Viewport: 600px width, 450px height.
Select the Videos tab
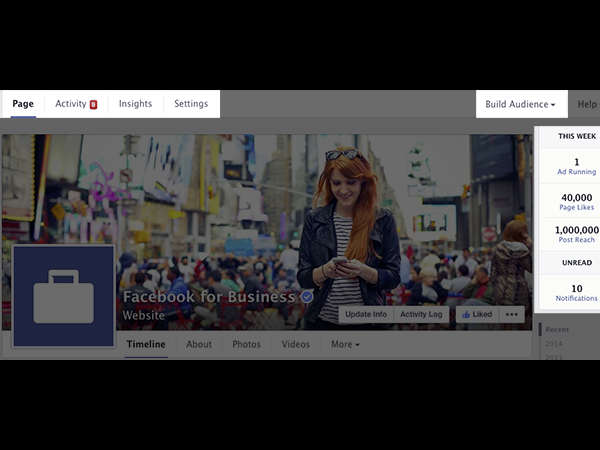[x=296, y=344]
